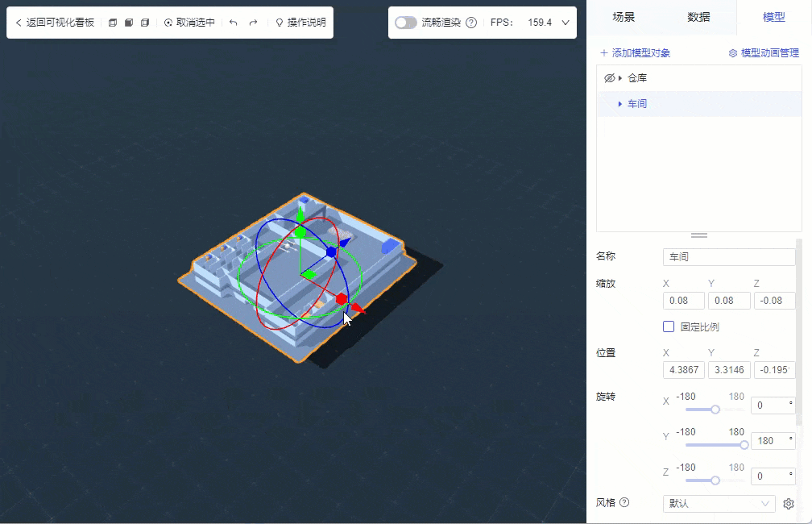Redo the last action
The image size is (812, 524).
coord(253,23)
